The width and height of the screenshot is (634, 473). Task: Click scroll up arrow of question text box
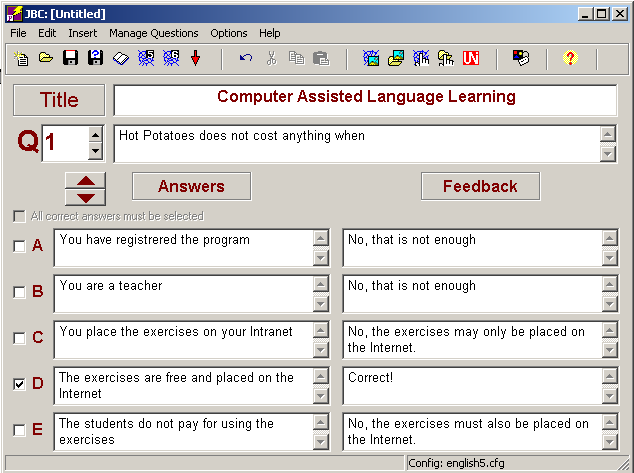pos(608,134)
